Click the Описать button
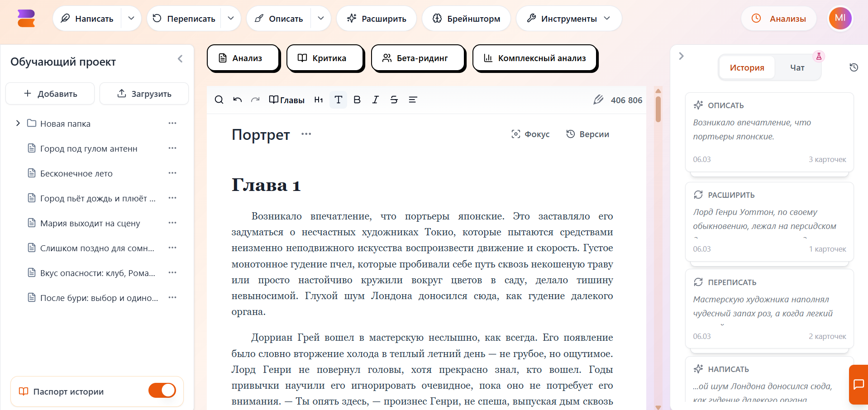Viewport: 868px width, 410px height. point(279,19)
